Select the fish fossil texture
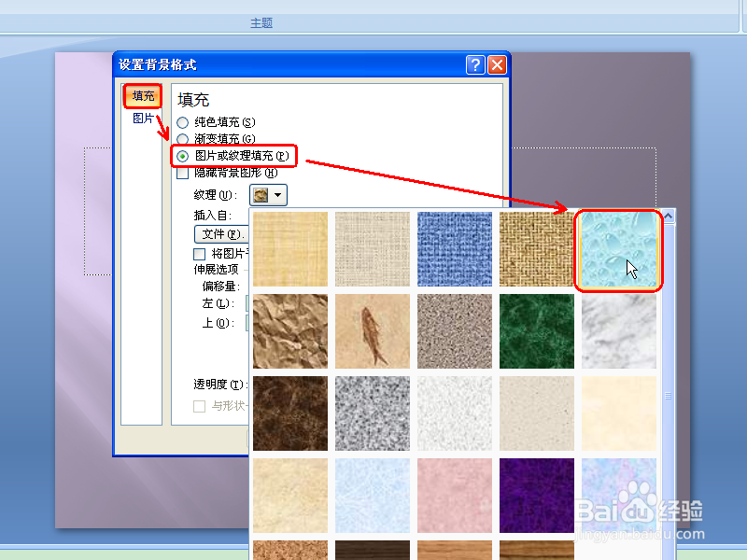 372,331
